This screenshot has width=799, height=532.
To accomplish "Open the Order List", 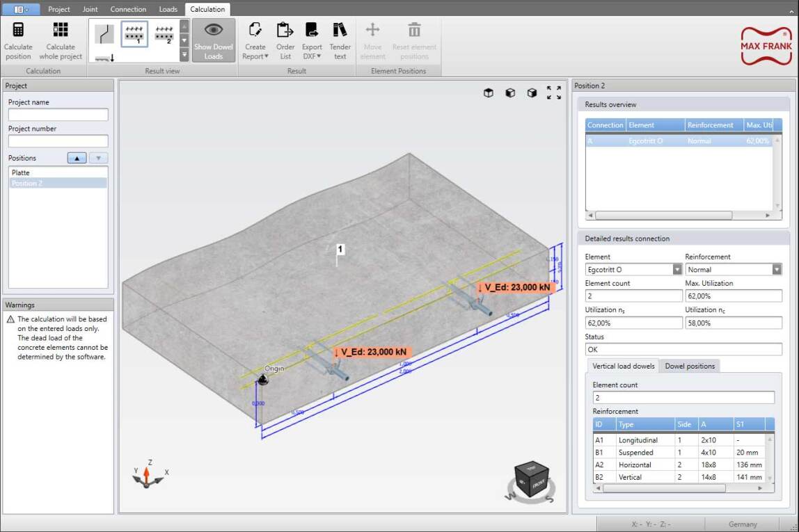I will [285, 41].
